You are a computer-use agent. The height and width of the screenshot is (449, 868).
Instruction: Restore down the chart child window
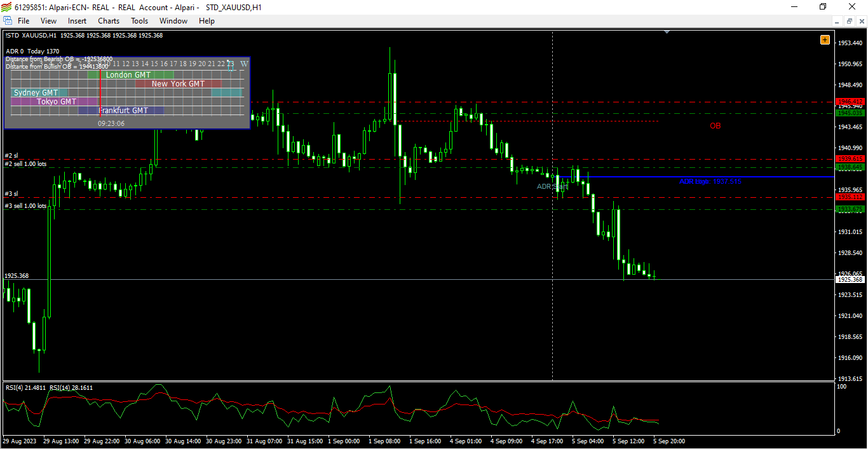click(x=850, y=21)
